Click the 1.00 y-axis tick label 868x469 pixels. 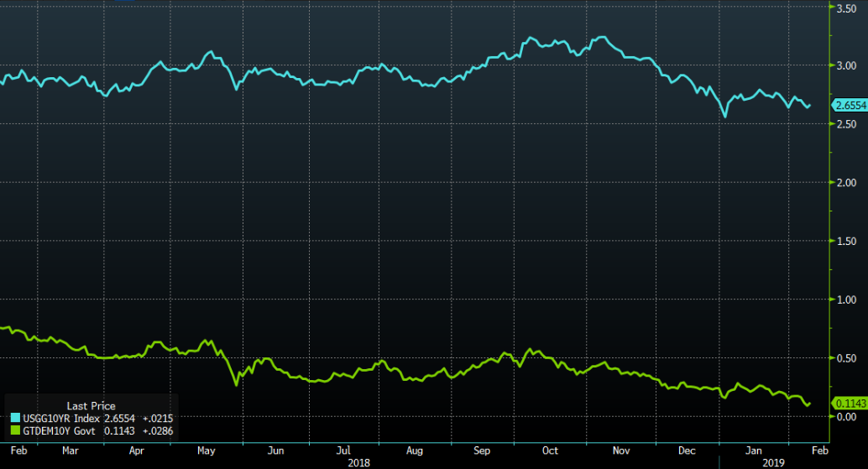click(x=846, y=300)
